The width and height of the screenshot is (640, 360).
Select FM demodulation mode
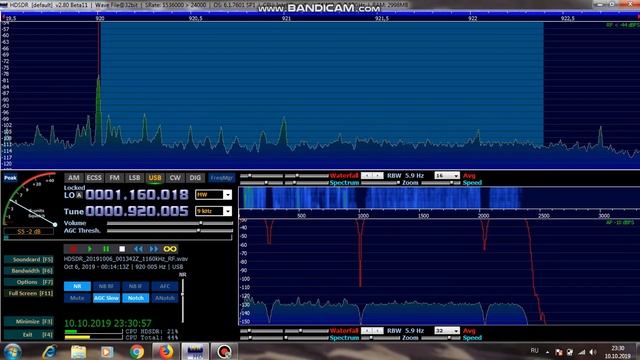point(114,178)
